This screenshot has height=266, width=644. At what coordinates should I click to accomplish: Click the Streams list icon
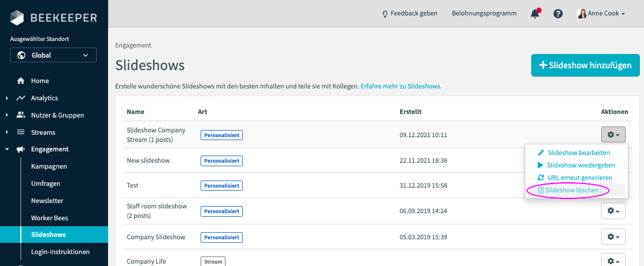21,132
